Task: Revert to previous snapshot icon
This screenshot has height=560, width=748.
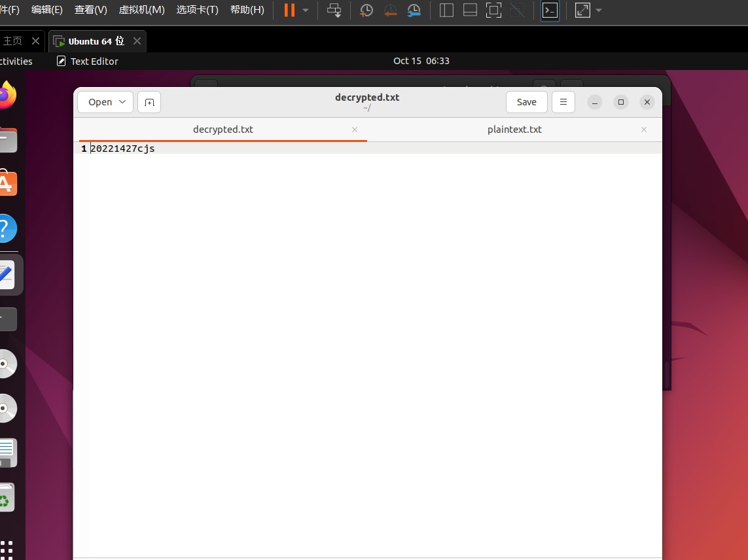Action: coord(390,10)
